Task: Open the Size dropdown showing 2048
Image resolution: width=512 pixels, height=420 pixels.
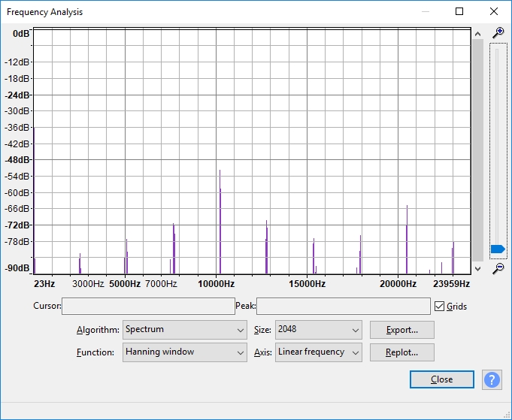Action: point(318,330)
